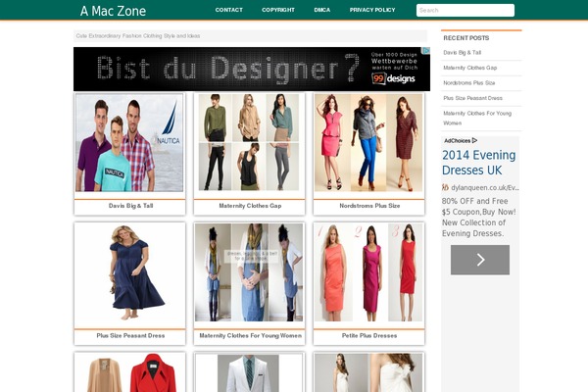Click Maternity Clothes For Young Women post title

point(250,336)
